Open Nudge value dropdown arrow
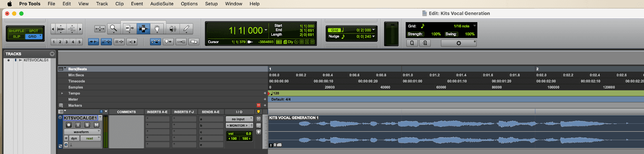 pos(374,36)
